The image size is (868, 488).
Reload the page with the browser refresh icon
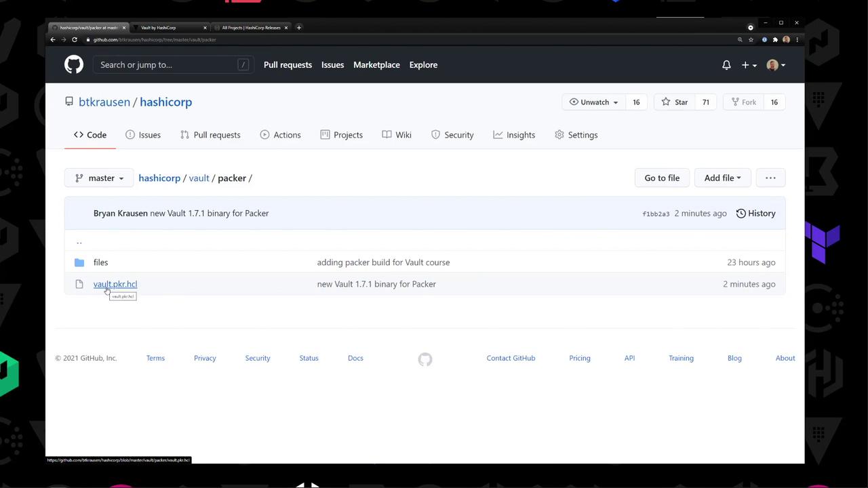tap(75, 39)
